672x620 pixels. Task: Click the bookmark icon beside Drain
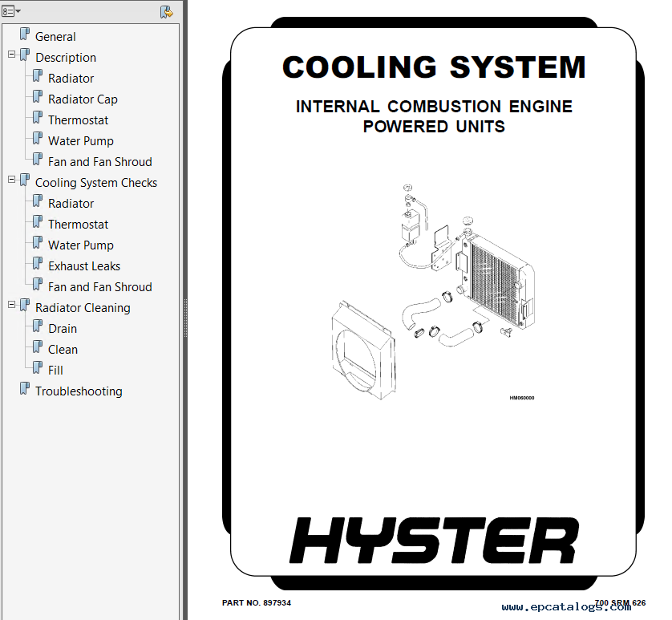(x=38, y=326)
